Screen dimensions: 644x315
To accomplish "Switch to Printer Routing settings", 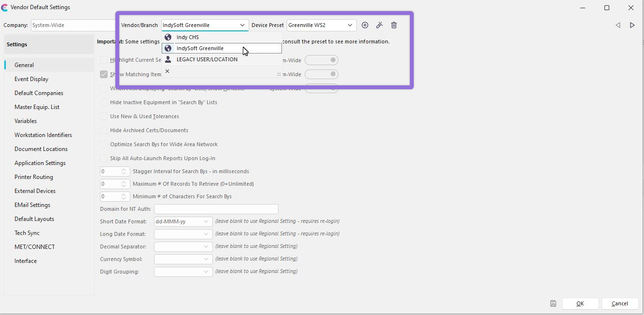I will (x=34, y=177).
